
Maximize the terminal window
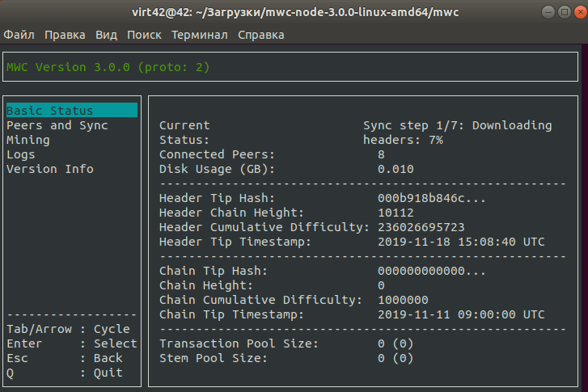[564, 12]
